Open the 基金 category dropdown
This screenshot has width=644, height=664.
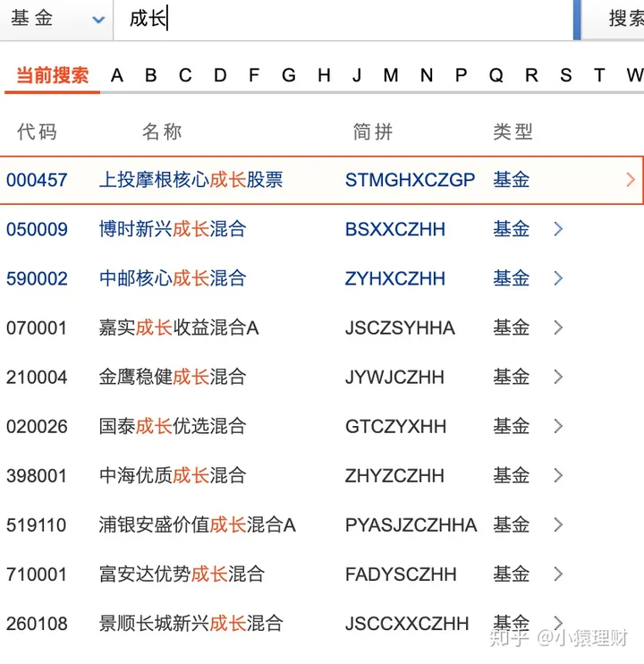click(56, 20)
